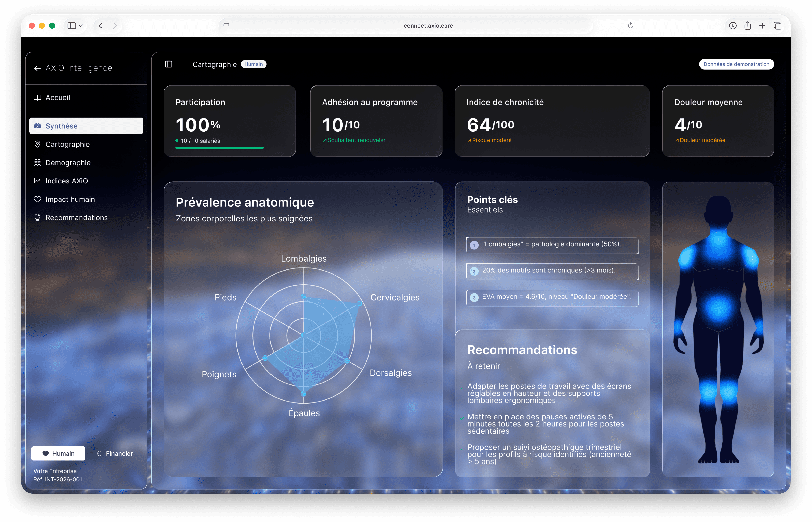Click the Safari reload page icon

pos(630,26)
